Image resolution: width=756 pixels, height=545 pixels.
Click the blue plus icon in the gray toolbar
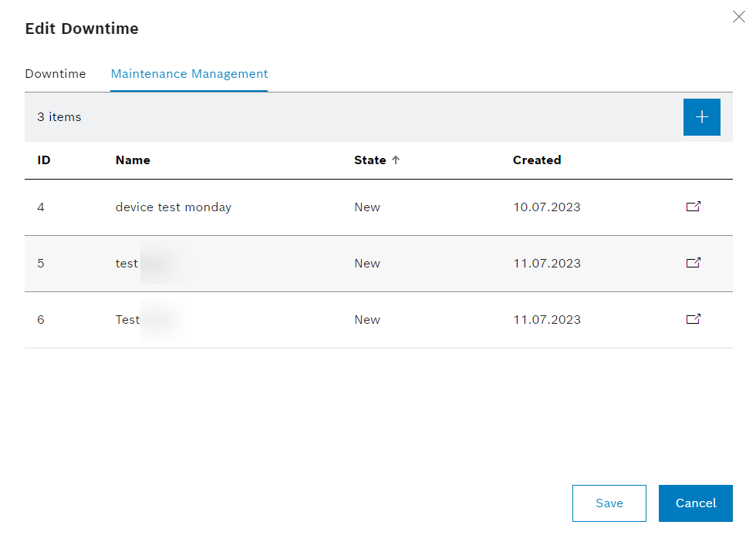tap(701, 116)
